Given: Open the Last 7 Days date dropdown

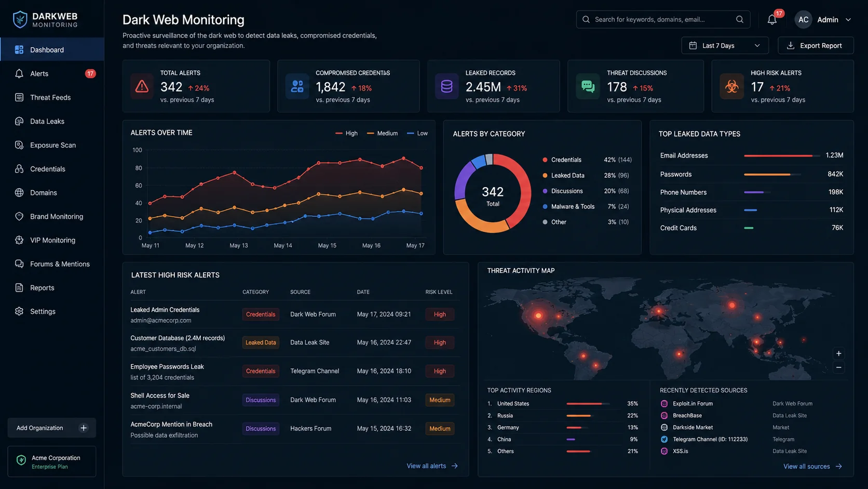Looking at the screenshot, I should [725, 46].
